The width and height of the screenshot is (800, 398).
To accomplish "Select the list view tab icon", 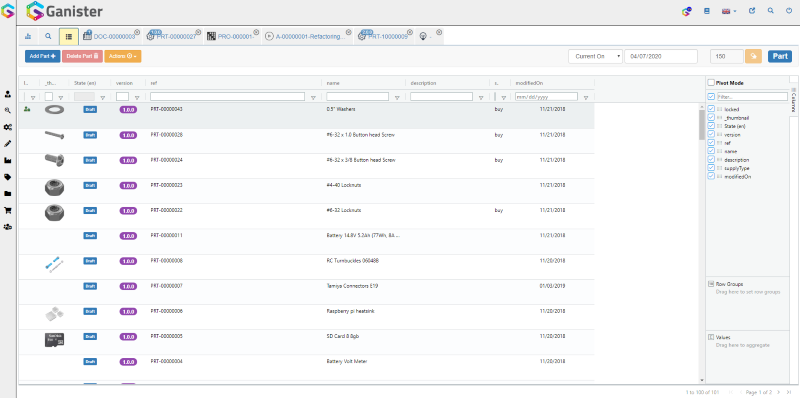I will (68, 36).
